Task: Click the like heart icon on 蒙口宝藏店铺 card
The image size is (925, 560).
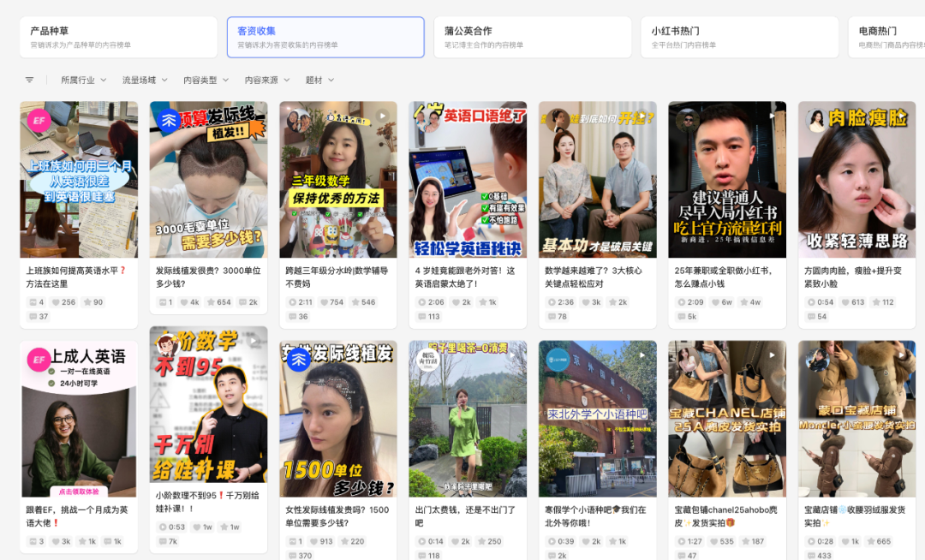Action: [x=845, y=540]
